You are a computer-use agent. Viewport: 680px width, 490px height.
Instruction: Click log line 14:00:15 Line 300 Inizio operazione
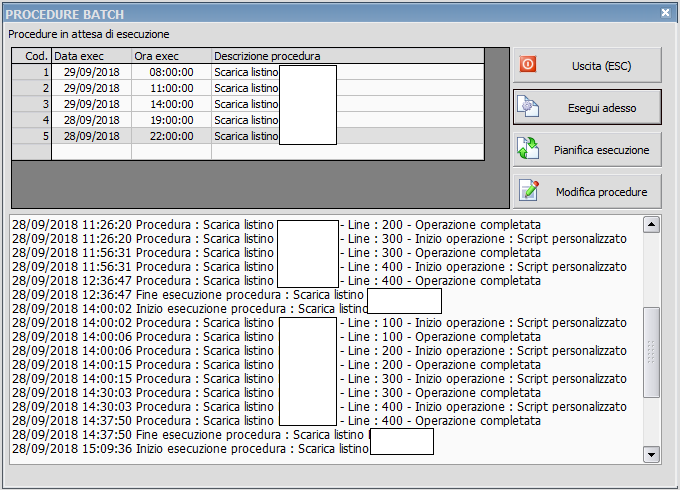(x=319, y=379)
